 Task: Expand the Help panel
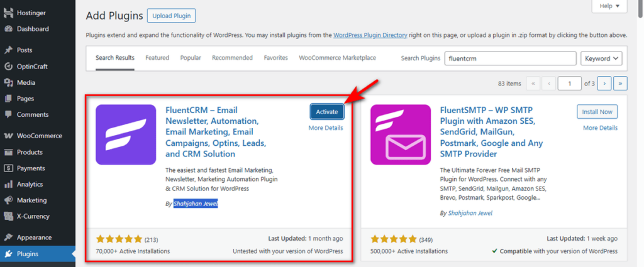(x=609, y=6)
